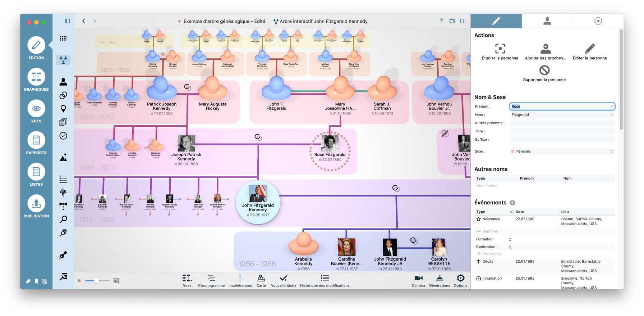Click the Suffixe input field
Image resolution: width=644 pixels, height=316 pixels.
562,140
